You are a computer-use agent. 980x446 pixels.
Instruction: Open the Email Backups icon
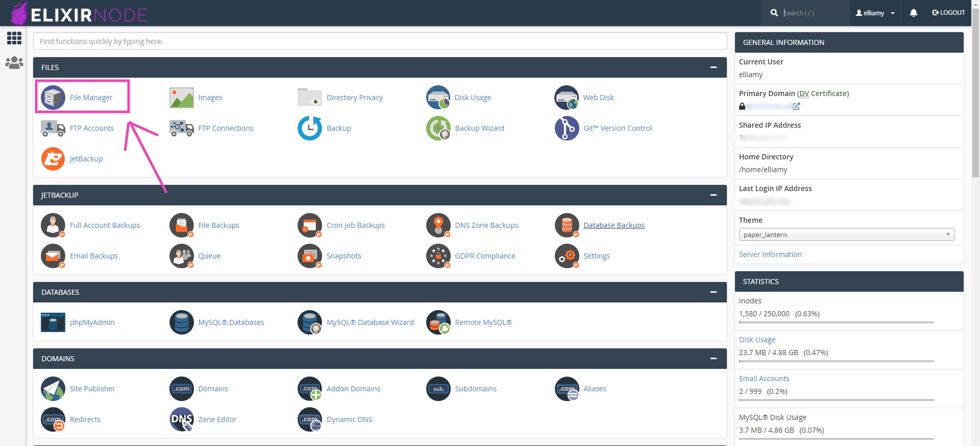coord(53,256)
